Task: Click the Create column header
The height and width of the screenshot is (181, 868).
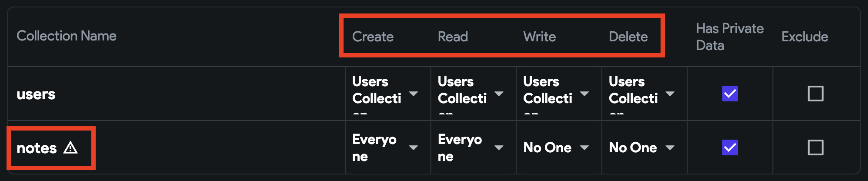Action: pos(373,37)
